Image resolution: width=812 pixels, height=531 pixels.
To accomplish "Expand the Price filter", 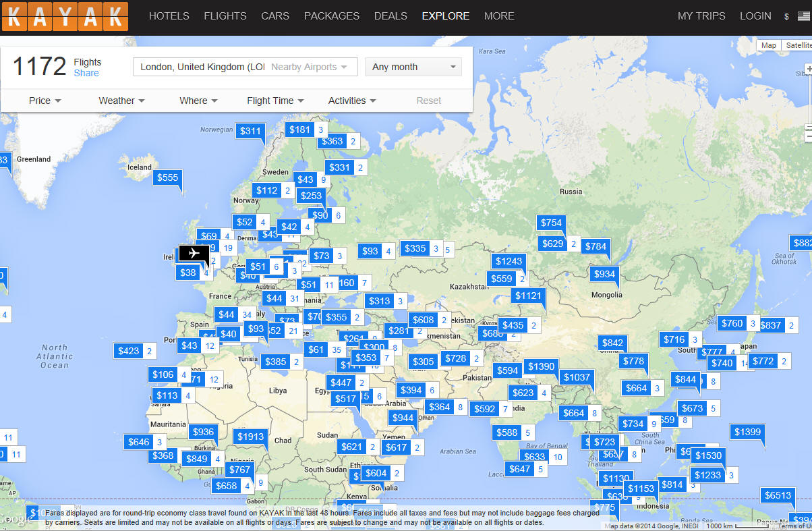I will coord(45,101).
